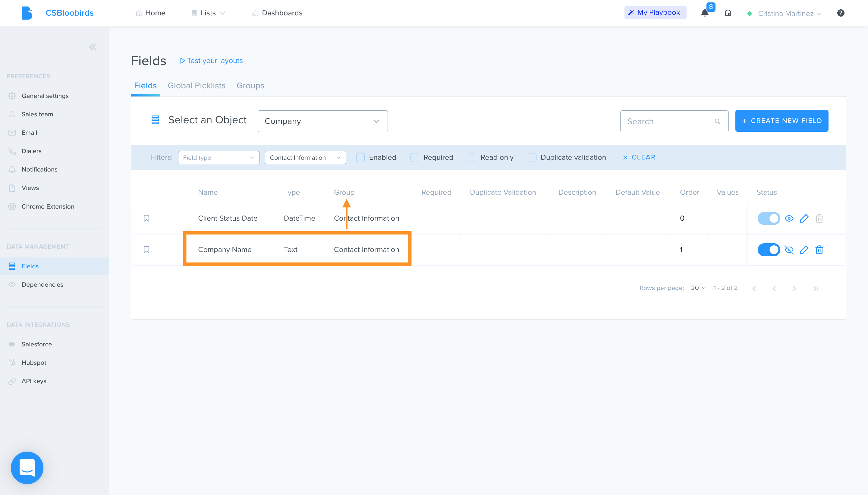This screenshot has height=495, width=868.
Task: Toggle the Read only filter checkbox
Action: point(472,157)
